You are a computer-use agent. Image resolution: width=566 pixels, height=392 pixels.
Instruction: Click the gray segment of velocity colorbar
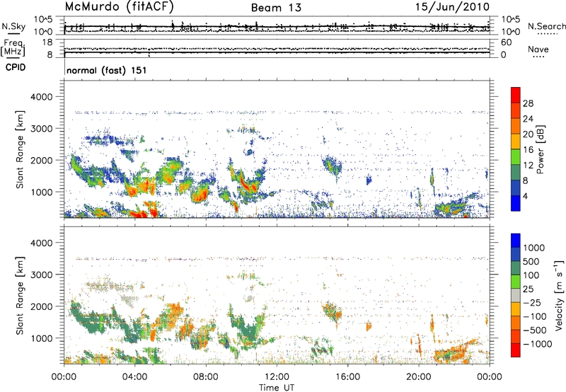point(516,295)
